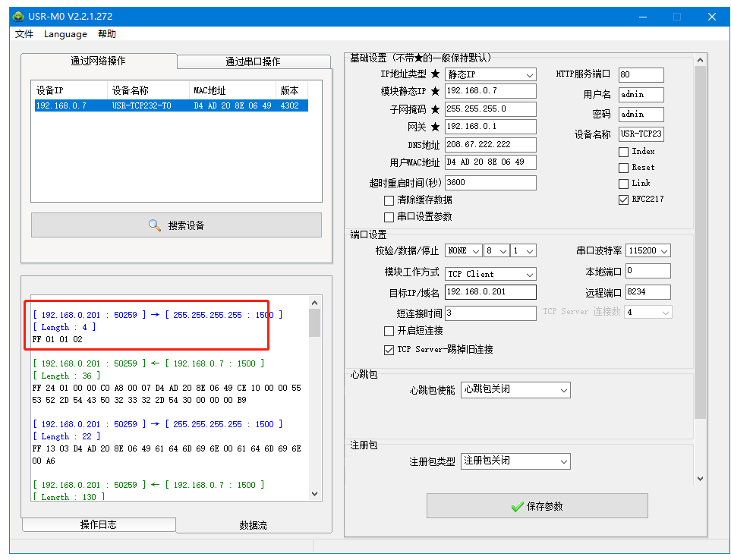Toggle the Reset checkbox
Image resolution: width=731 pixels, height=560 pixels.
[x=624, y=168]
